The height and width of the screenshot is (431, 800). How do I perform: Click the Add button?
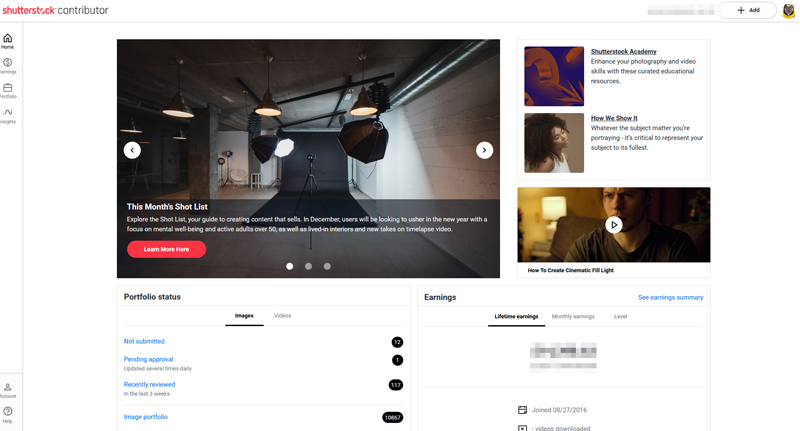[748, 10]
